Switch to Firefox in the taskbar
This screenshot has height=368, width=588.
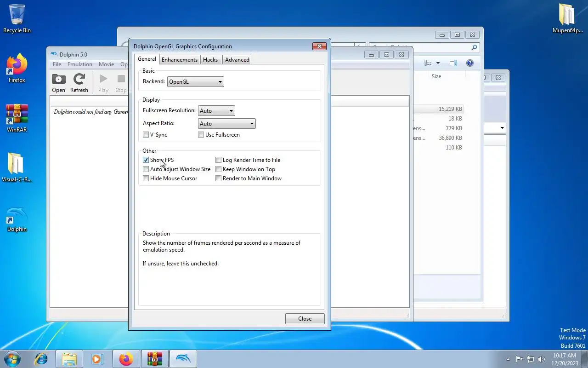tap(126, 359)
